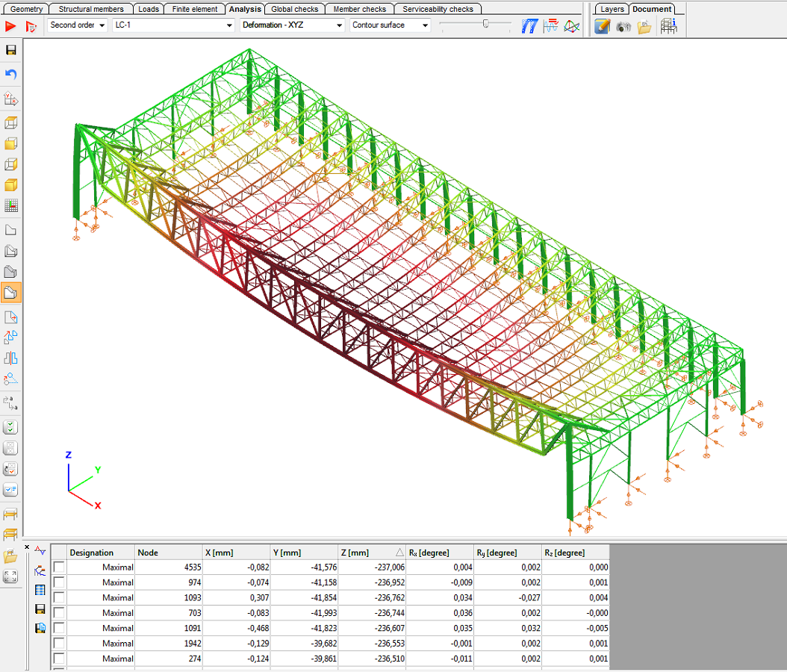
Task: Click the solid yellow cube view icon
Action: [x=11, y=185]
